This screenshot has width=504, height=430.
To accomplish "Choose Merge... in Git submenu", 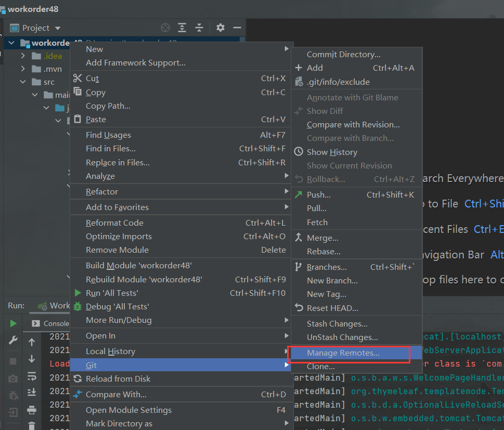I will click(357, 238).
